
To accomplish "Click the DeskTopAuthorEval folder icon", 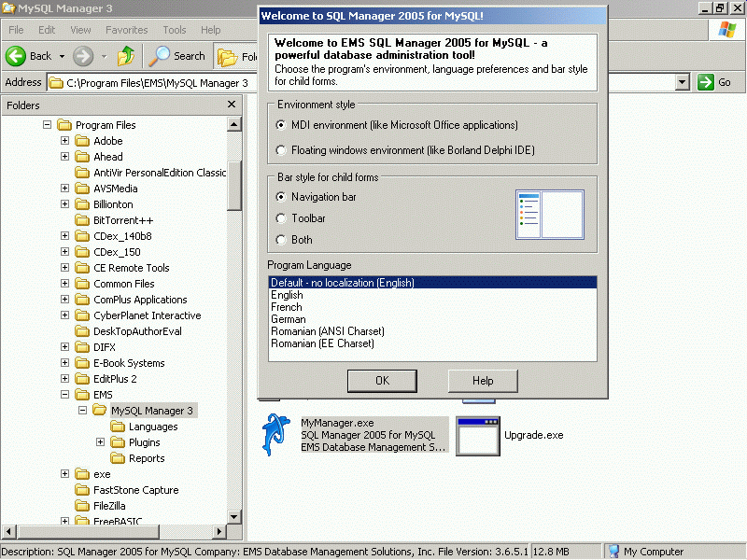I will (x=82, y=331).
